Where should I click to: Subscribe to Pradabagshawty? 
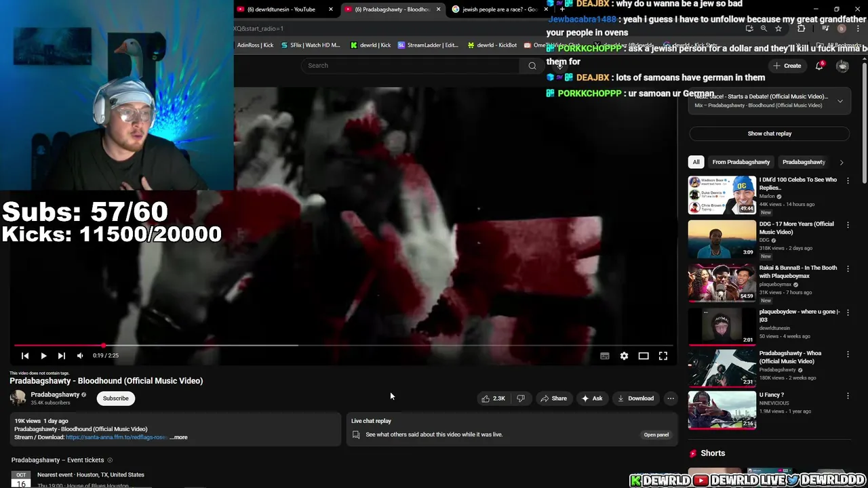tap(116, 399)
